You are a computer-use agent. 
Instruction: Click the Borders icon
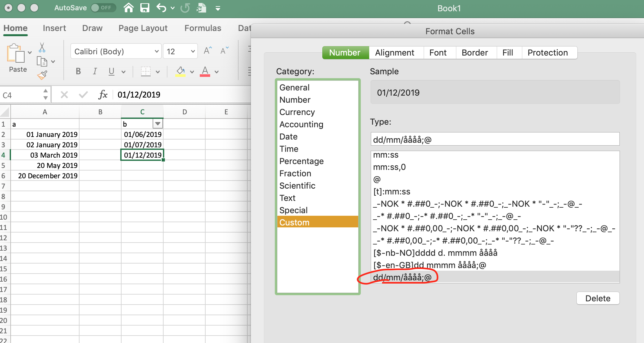[146, 71]
